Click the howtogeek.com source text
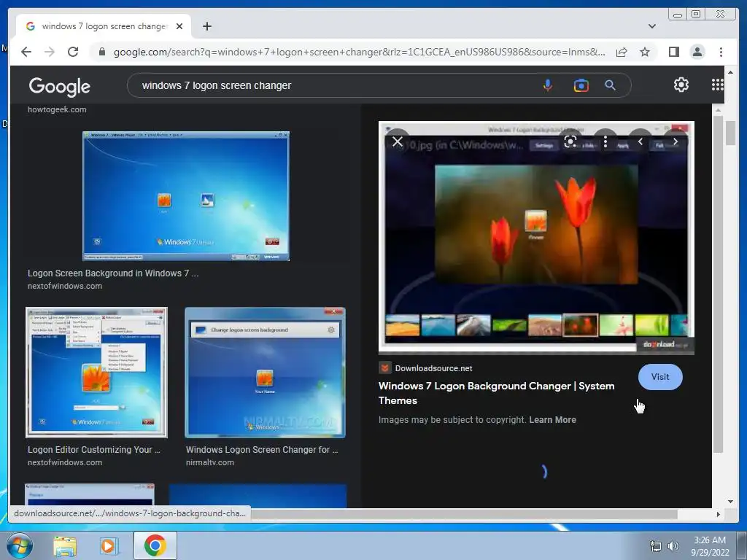 coord(57,109)
